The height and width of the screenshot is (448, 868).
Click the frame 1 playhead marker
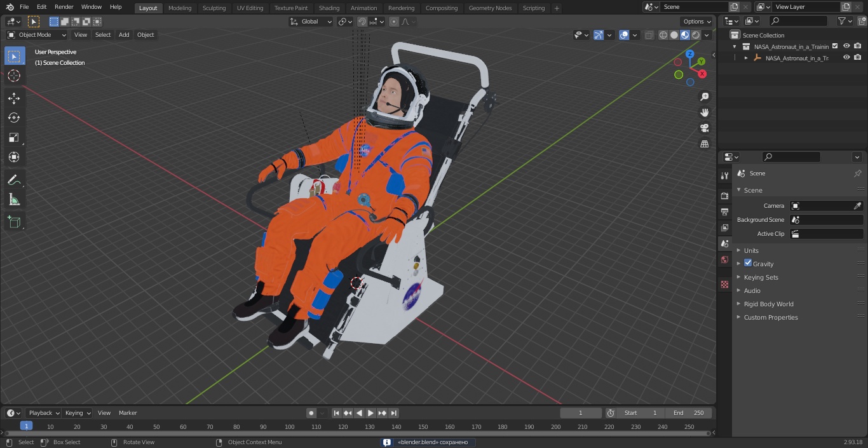[26, 426]
